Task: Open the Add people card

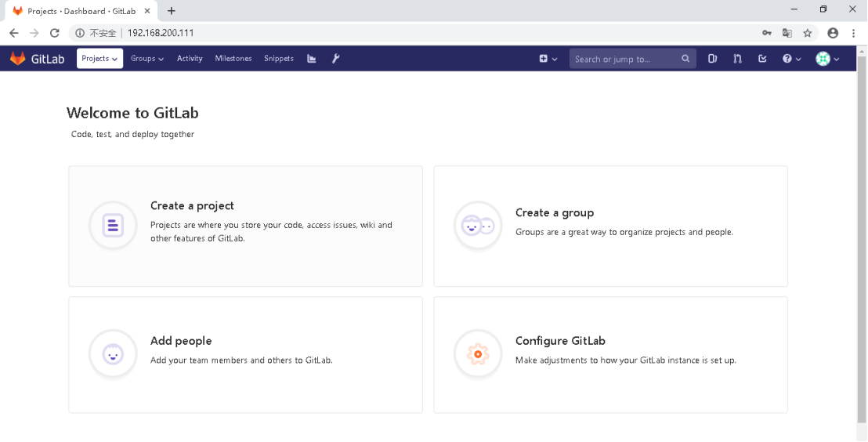Action: pyautogui.click(x=245, y=354)
